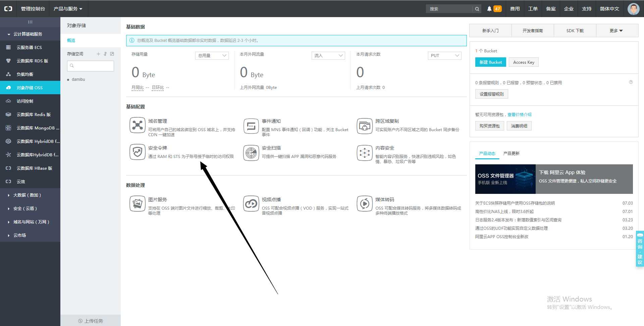This screenshot has width=644, height=326.
Task: Click 消费明细 button
Action: pyautogui.click(x=519, y=126)
